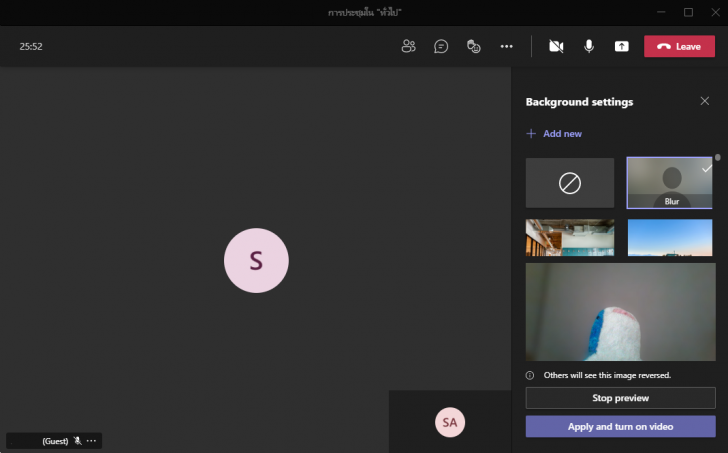The width and height of the screenshot is (728, 453).
Task: Open the participants panel icon
Action: [409, 46]
